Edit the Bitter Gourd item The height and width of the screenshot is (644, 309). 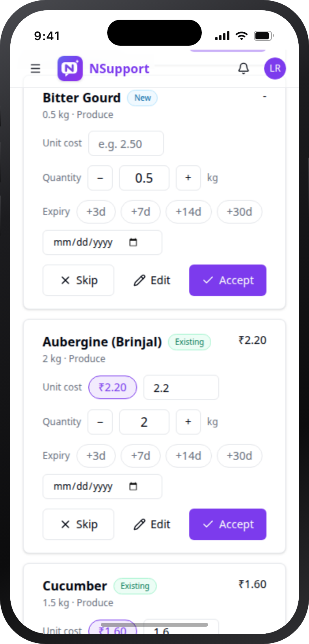point(152,280)
